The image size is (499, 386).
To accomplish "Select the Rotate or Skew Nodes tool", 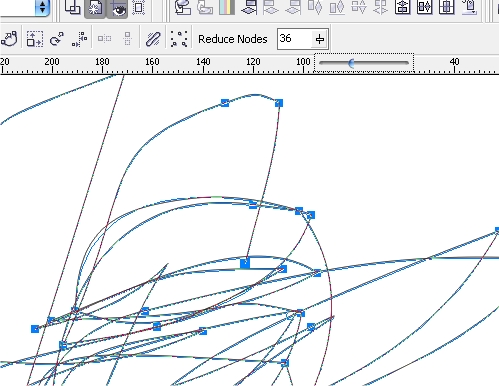I will 57,39.
